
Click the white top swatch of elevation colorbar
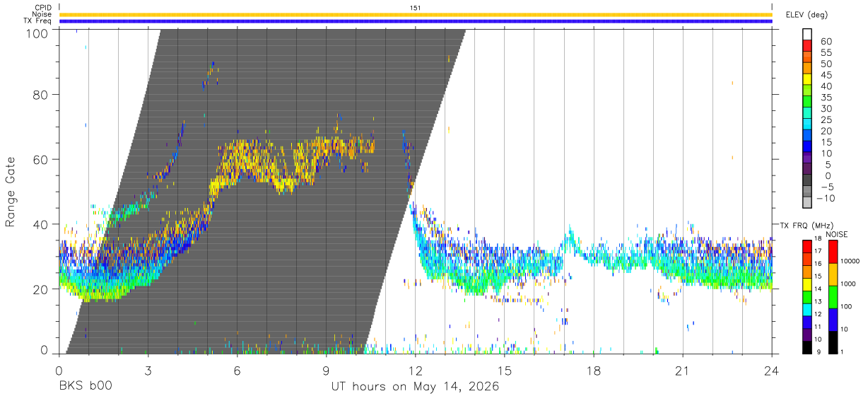807,34
